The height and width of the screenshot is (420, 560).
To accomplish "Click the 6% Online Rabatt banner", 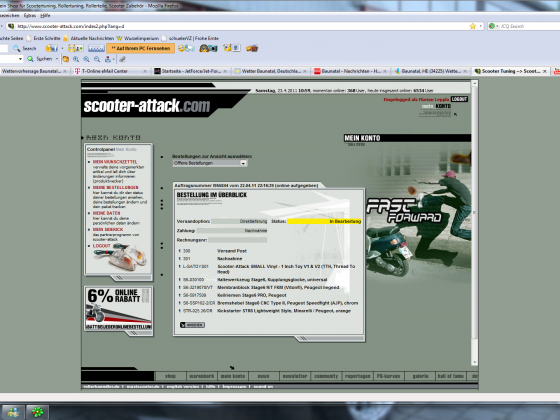I will (x=119, y=309).
